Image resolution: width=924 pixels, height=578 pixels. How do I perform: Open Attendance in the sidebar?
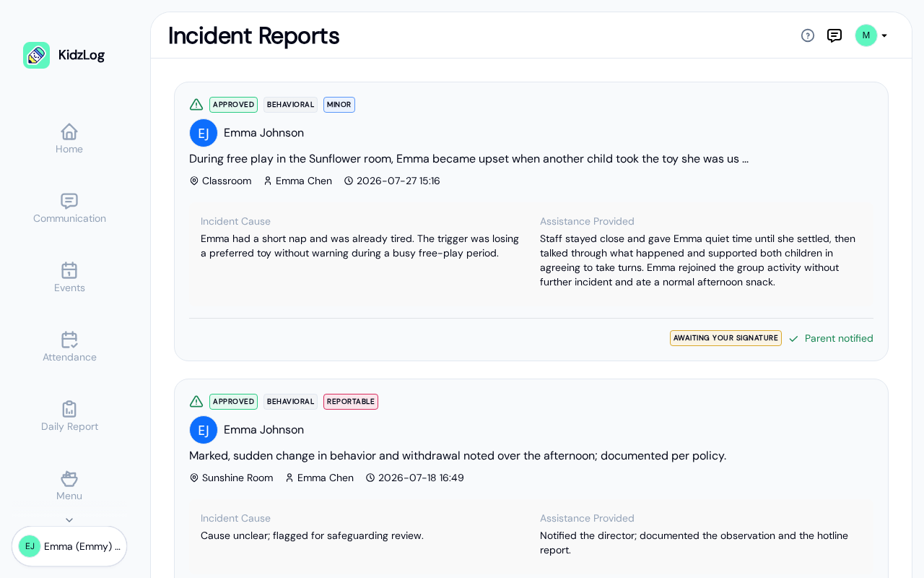69,347
